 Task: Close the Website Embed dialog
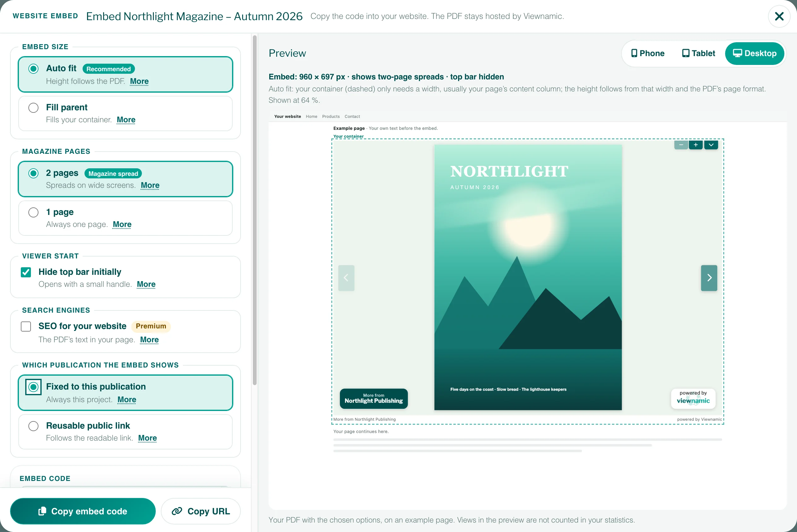[779, 16]
